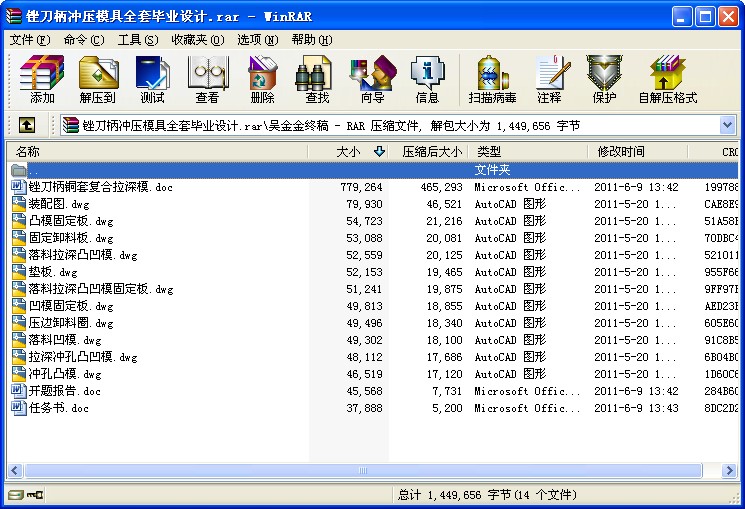This screenshot has width=745, height=509.
Task: Select file 固定卸料板.dwg
Action: [x=71, y=238]
